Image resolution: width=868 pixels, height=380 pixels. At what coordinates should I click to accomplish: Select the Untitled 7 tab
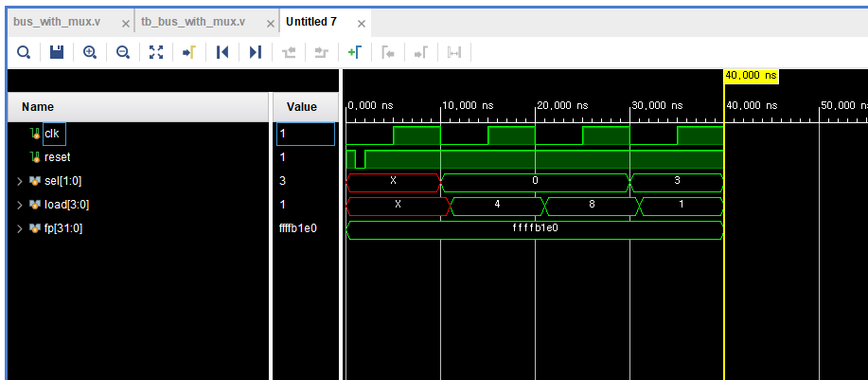[x=311, y=22]
